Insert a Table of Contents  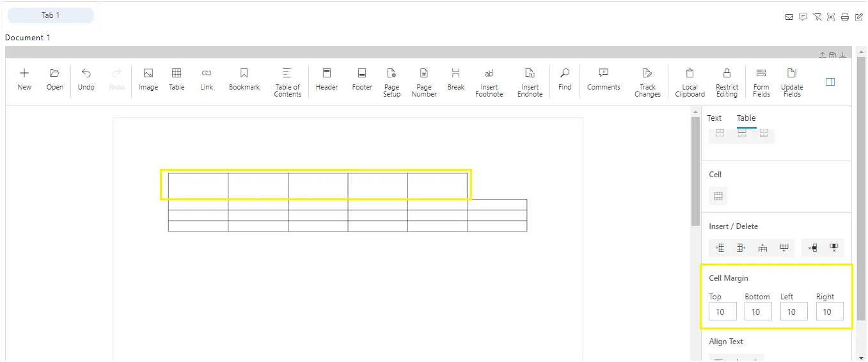287,83
